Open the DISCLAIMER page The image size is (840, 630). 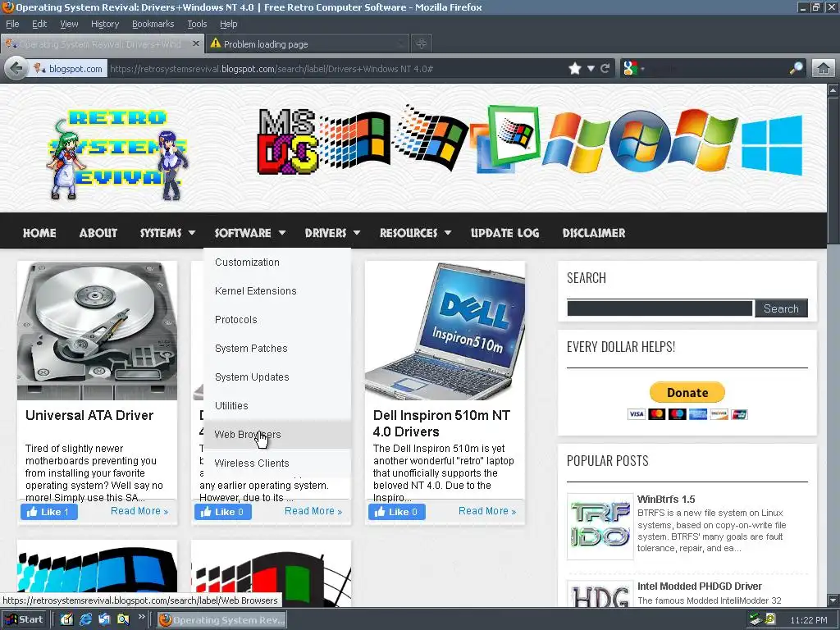point(594,233)
